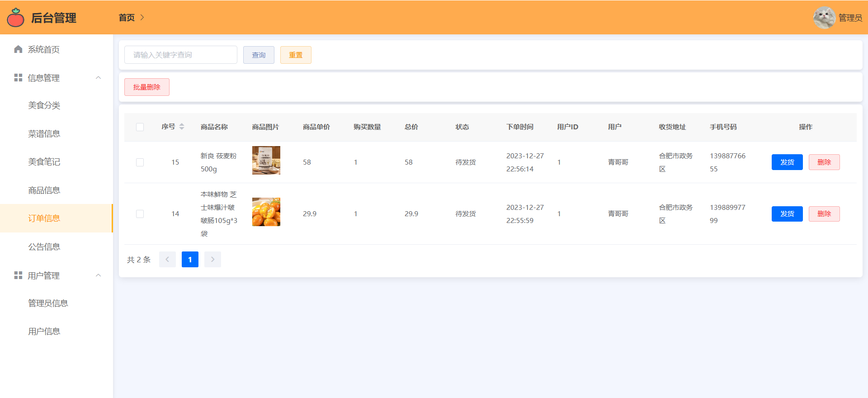Click the 状态 column header
The height and width of the screenshot is (398, 868).
click(x=462, y=127)
